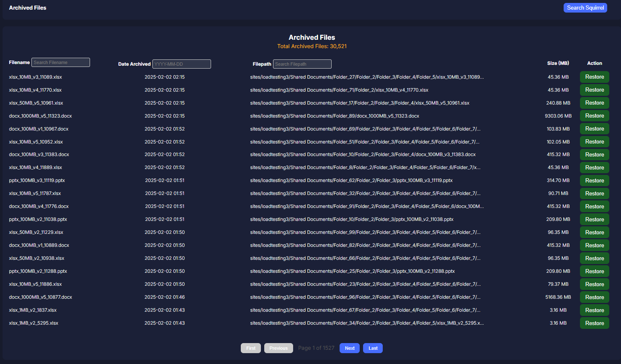Restore the docx_1000MB_v5_11323.docx file
The height and width of the screenshot is (364, 621).
pos(594,116)
